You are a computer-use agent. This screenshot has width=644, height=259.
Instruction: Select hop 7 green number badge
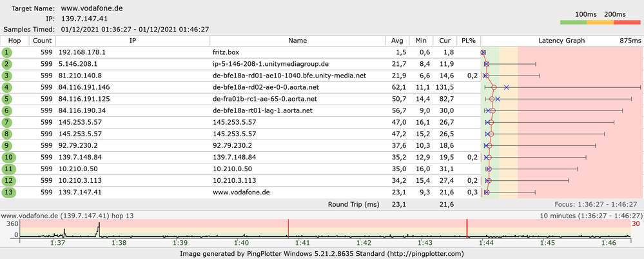(x=7, y=122)
